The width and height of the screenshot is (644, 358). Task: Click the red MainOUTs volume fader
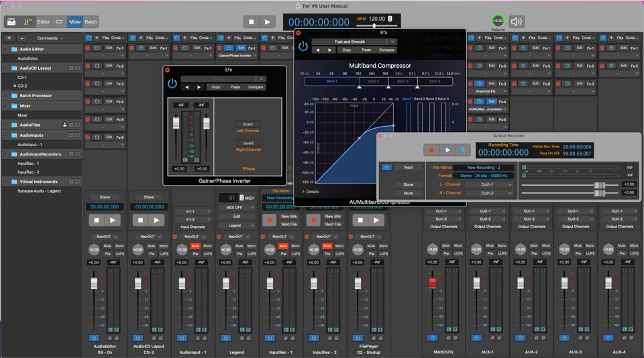[432, 283]
